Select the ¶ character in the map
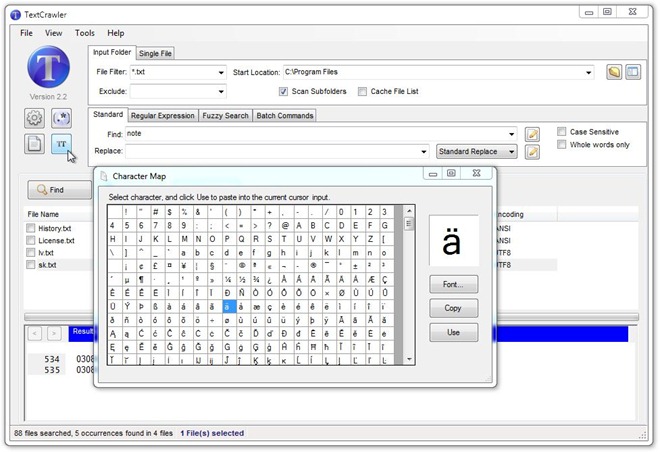Viewport: 660px width, 452px height. 141,279
